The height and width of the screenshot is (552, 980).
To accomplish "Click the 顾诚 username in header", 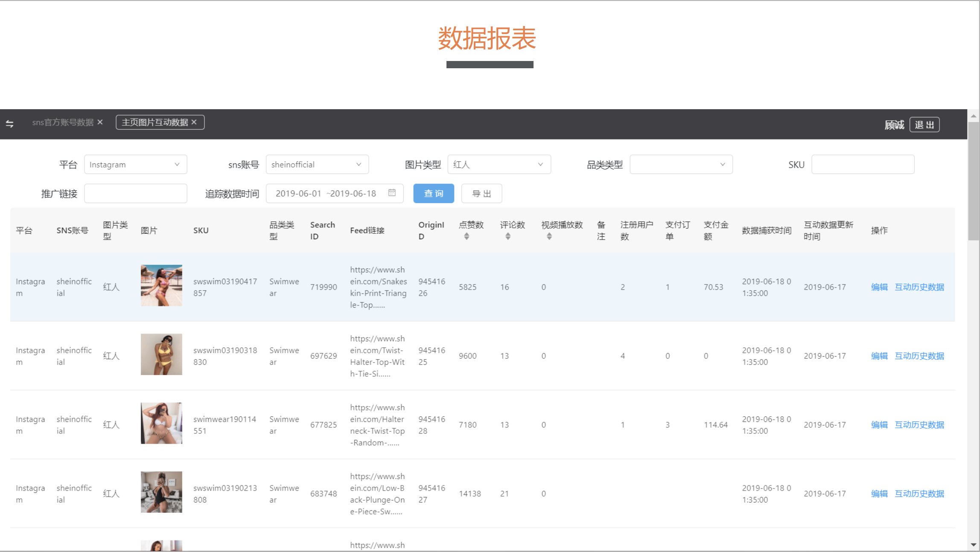I will tap(894, 125).
